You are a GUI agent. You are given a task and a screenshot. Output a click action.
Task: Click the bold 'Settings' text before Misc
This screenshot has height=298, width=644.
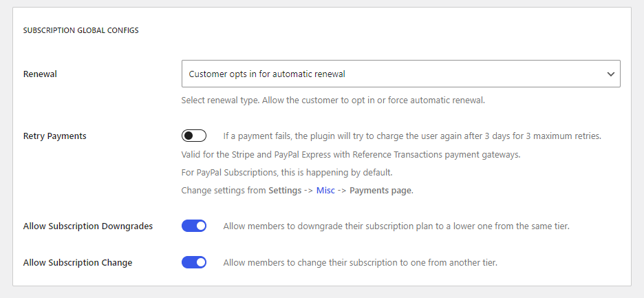click(x=285, y=191)
